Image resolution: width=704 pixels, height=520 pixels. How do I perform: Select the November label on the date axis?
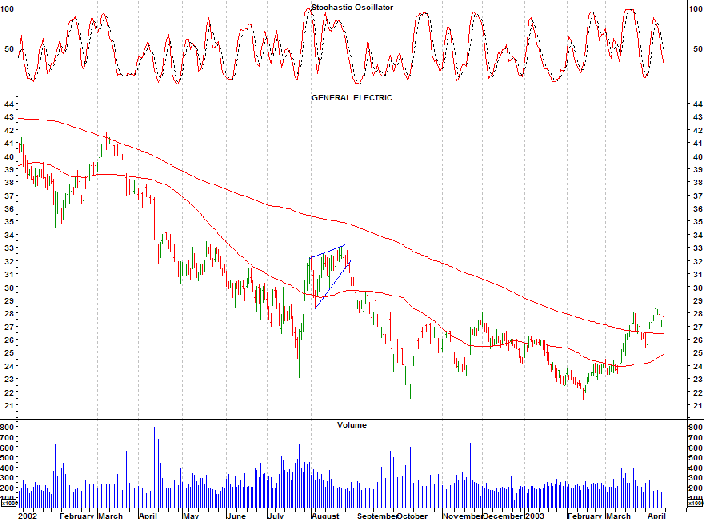click(462, 516)
